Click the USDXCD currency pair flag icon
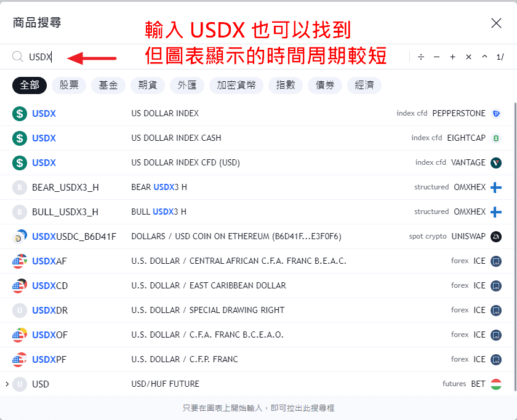Viewport: 517px width, 420px height. pos(20,285)
